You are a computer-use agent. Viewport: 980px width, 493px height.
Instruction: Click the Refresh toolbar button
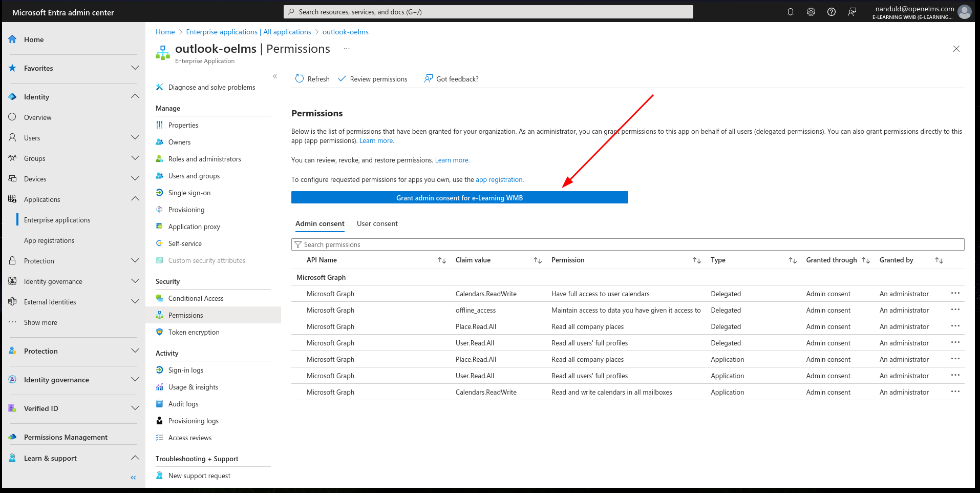[x=312, y=79]
